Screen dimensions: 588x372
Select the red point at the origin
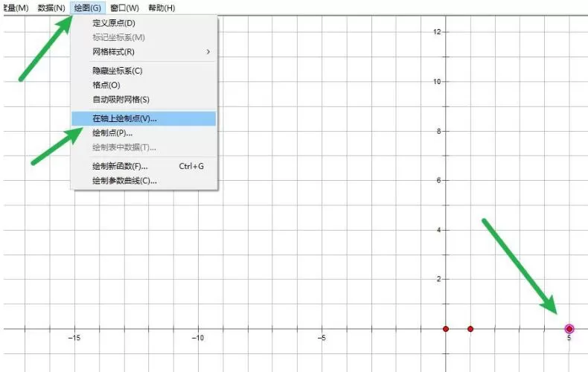(446, 329)
